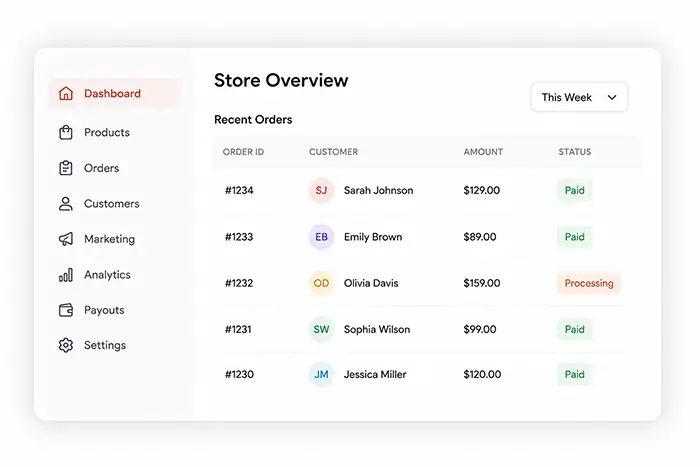Click customer name Sophia Wilson

click(x=377, y=329)
